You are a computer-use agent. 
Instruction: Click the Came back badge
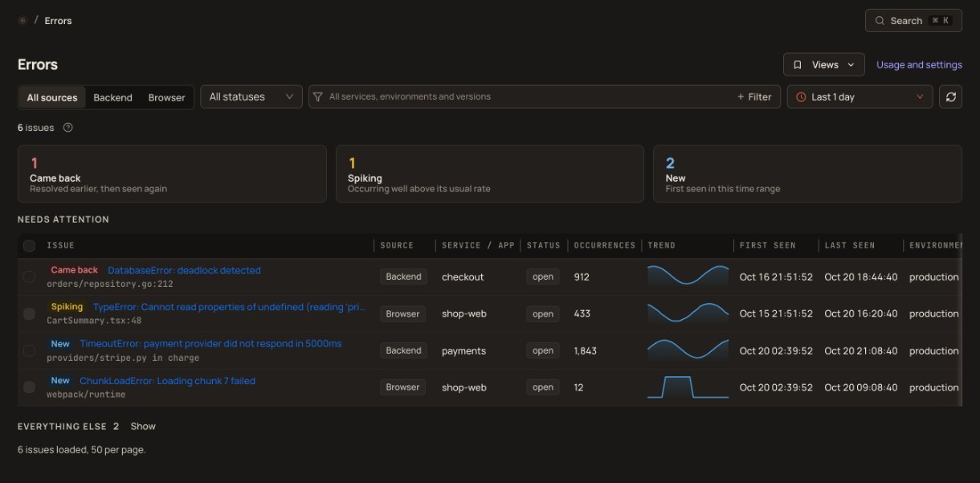pos(74,270)
